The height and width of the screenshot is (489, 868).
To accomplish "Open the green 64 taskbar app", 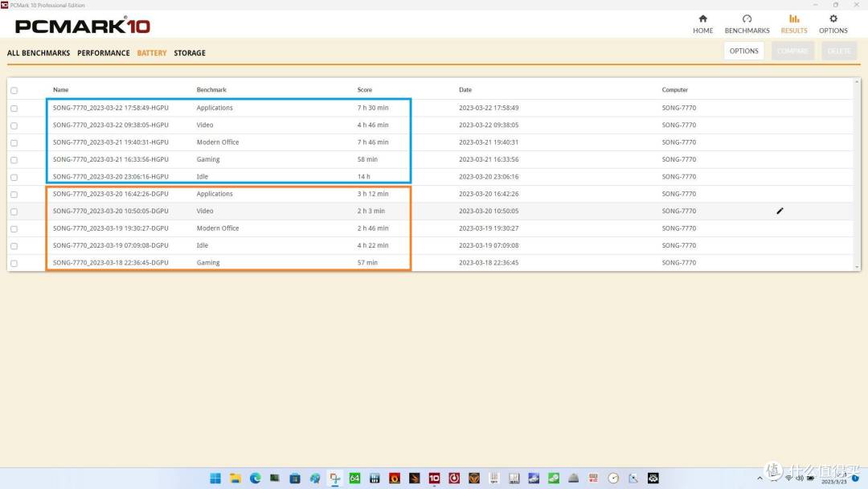I will pyautogui.click(x=355, y=478).
